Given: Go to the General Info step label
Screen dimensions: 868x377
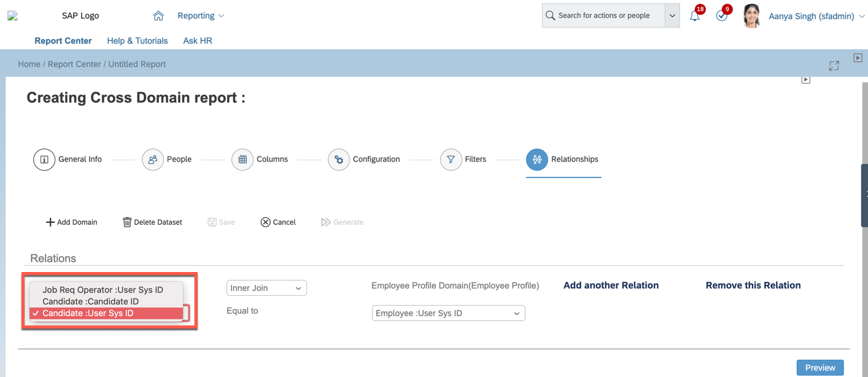Looking at the screenshot, I should tap(80, 159).
